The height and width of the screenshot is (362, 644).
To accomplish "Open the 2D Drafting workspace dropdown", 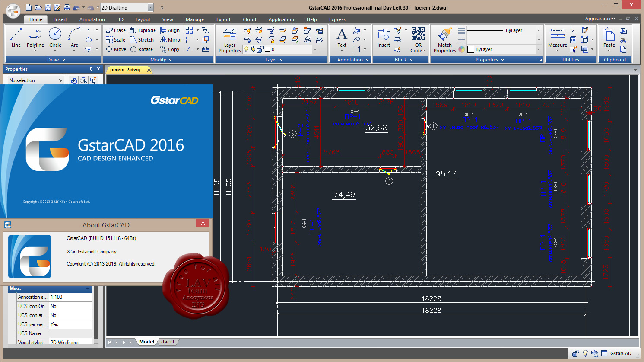I will coord(151,8).
